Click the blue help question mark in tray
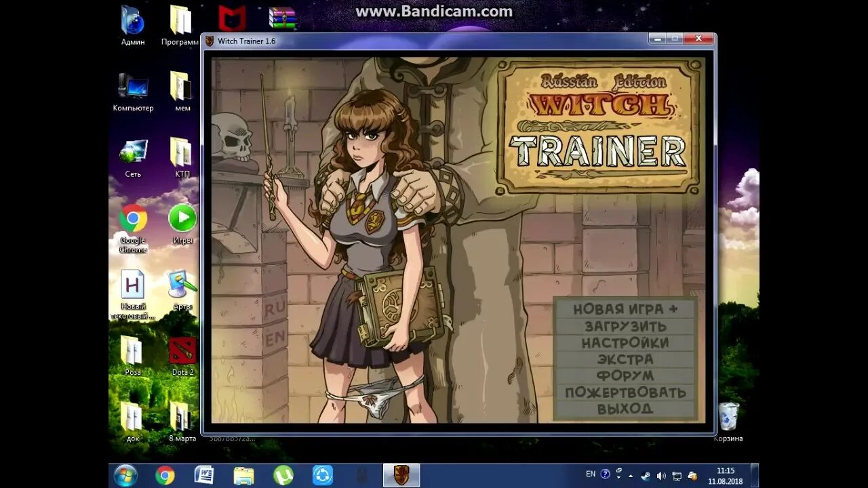The width and height of the screenshot is (868, 488). pos(606,474)
